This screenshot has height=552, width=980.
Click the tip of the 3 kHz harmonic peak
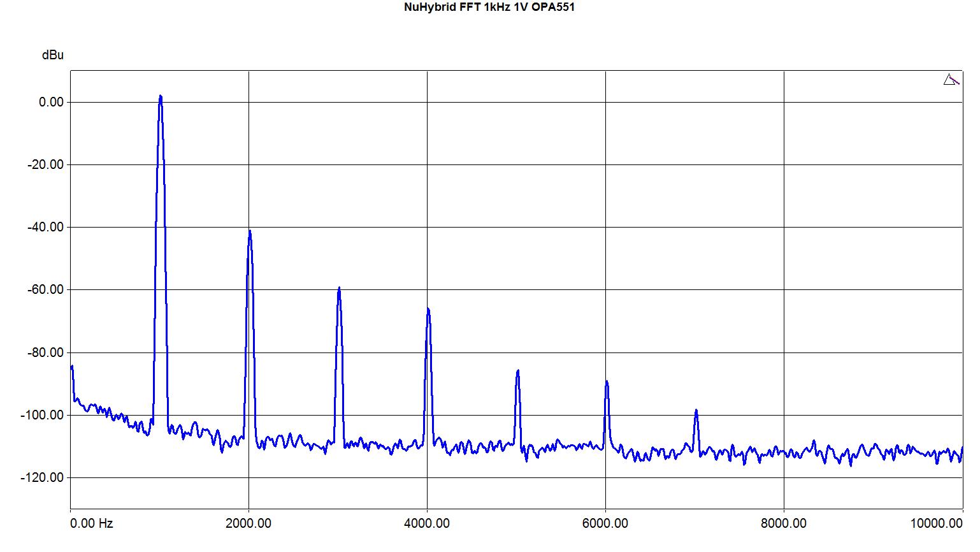(339, 288)
